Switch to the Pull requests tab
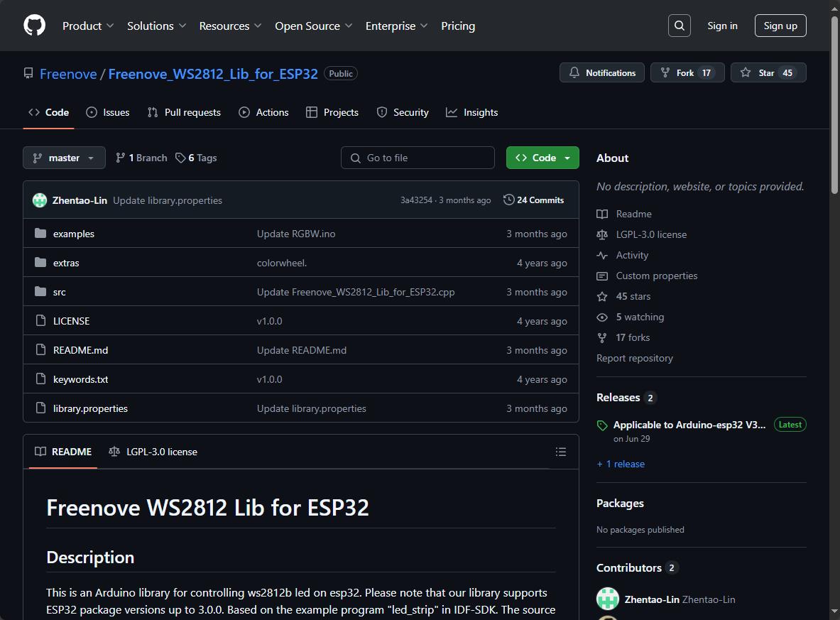Viewport: 840px width, 620px height. click(x=184, y=112)
